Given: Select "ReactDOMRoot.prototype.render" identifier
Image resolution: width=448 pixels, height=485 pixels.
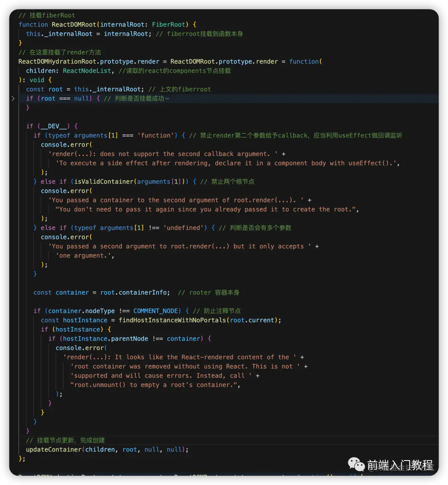Looking at the screenshot, I should pyautogui.click(x=224, y=61).
